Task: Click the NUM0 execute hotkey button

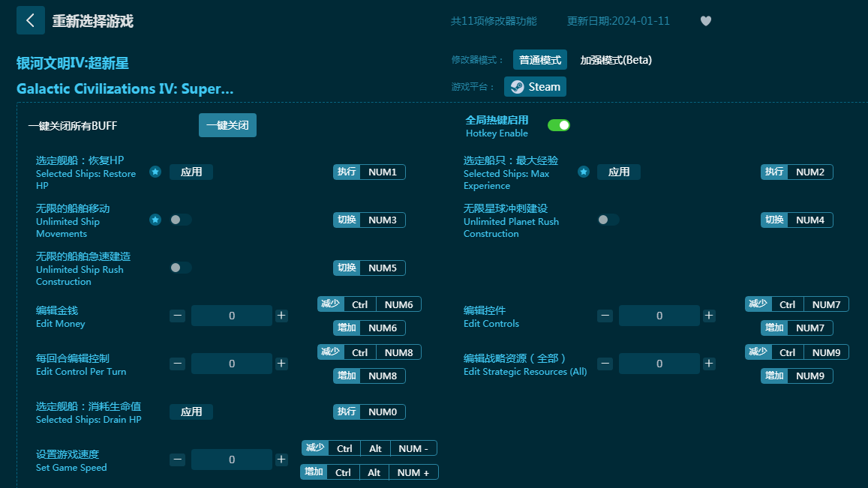Action: pos(369,412)
